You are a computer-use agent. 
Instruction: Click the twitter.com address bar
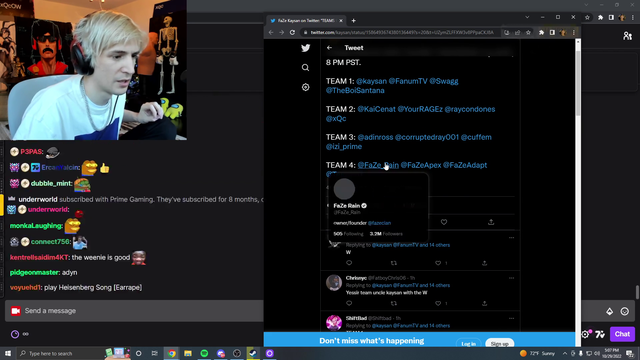402,32
